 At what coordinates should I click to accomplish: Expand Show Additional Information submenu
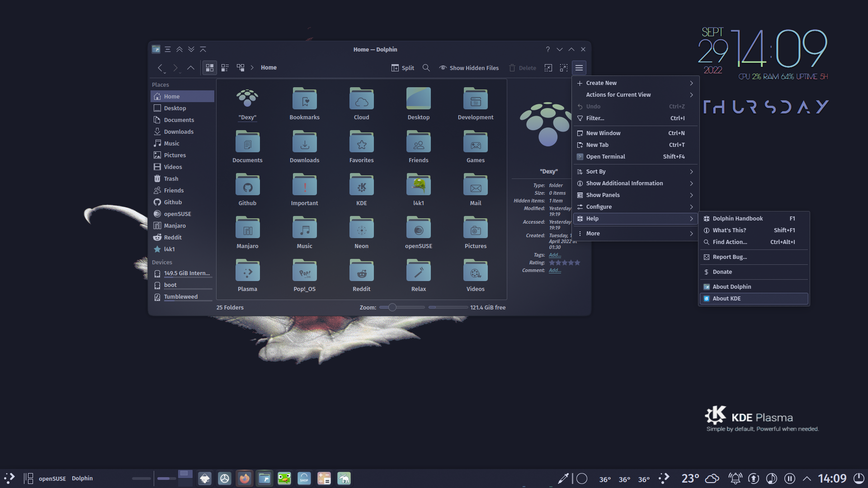[x=635, y=183]
